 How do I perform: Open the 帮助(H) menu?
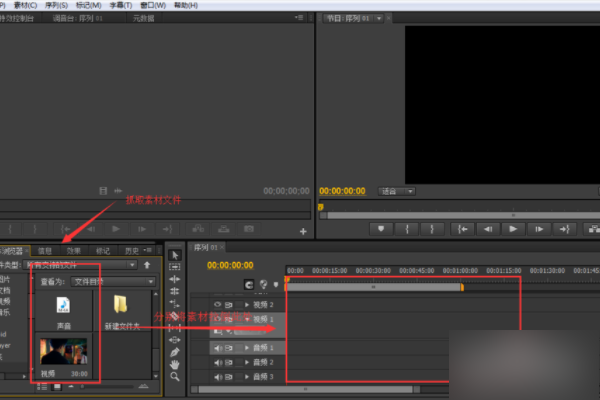[186, 5]
